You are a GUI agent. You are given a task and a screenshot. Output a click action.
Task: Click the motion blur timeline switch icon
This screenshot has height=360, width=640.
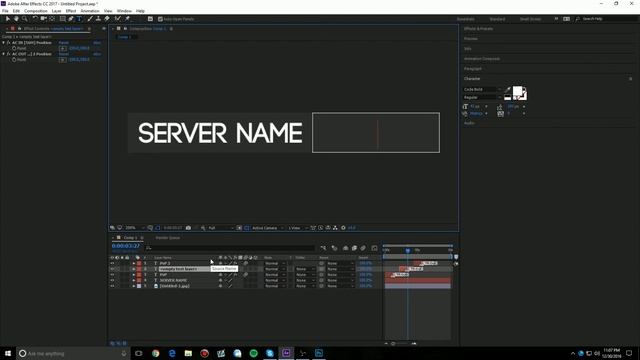363,248
